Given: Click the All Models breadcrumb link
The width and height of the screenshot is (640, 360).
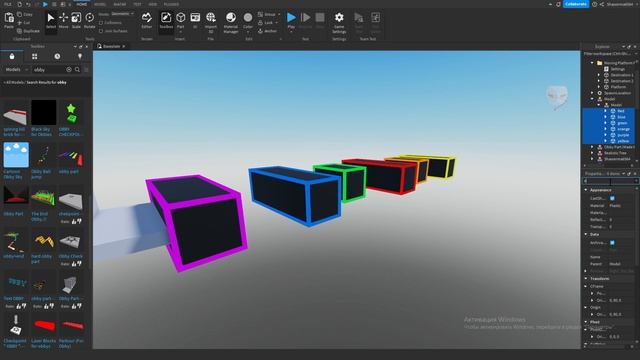Looking at the screenshot, I should point(14,82).
